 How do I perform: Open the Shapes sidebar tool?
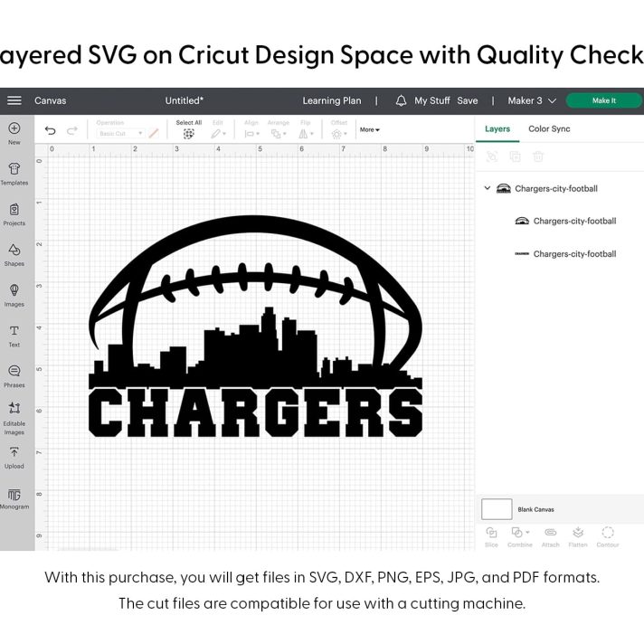[x=14, y=255]
